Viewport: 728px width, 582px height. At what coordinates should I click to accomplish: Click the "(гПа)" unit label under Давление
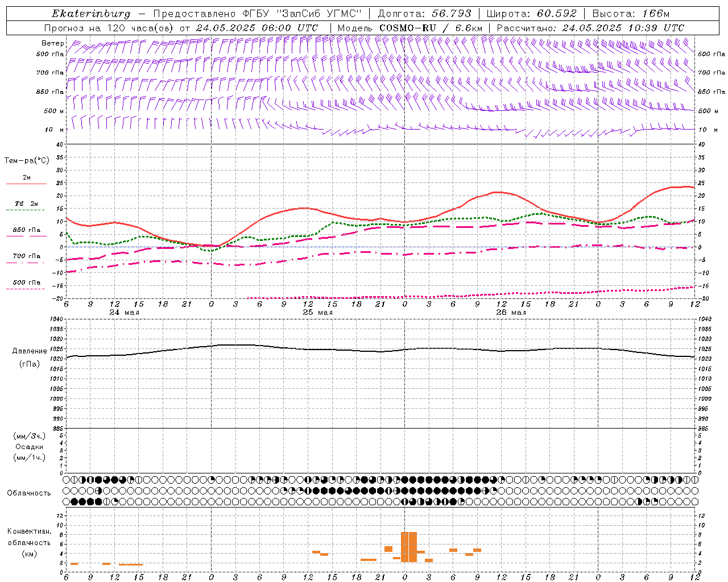(30, 364)
